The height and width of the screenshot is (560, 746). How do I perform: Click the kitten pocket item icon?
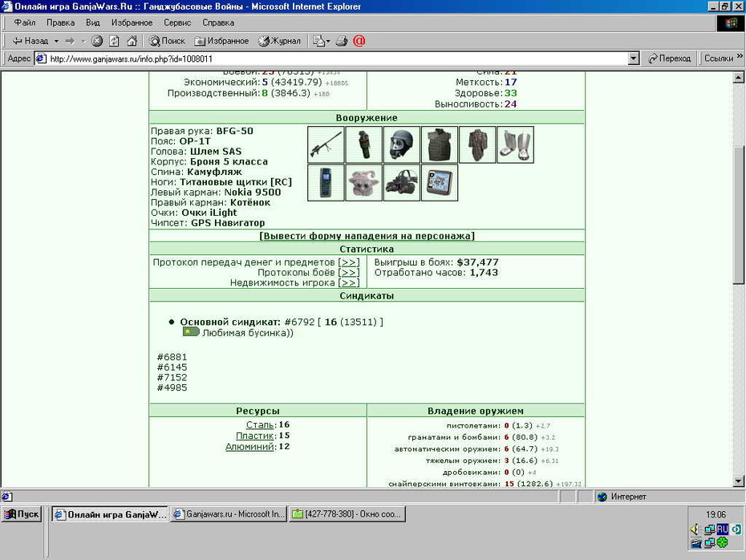tap(364, 183)
